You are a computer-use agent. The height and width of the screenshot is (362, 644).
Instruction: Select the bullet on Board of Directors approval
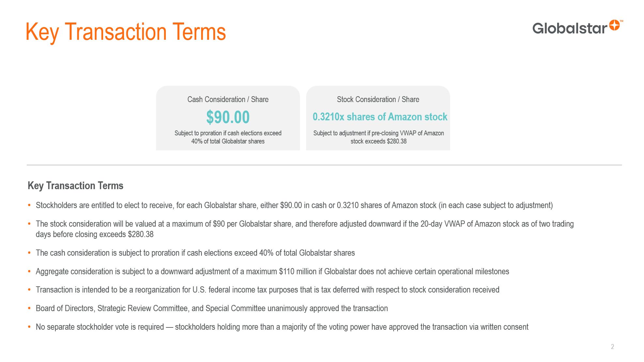pos(212,309)
